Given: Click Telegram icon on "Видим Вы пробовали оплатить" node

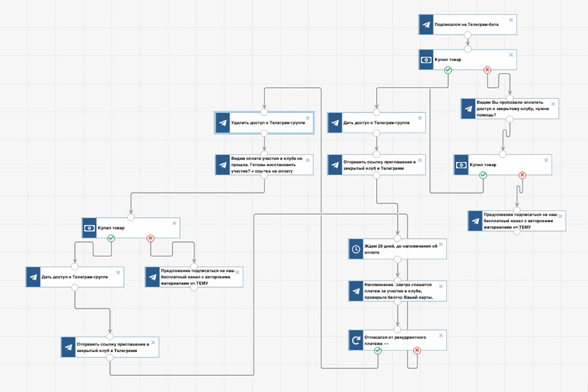Looking at the screenshot, I should click(x=470, y=109).
